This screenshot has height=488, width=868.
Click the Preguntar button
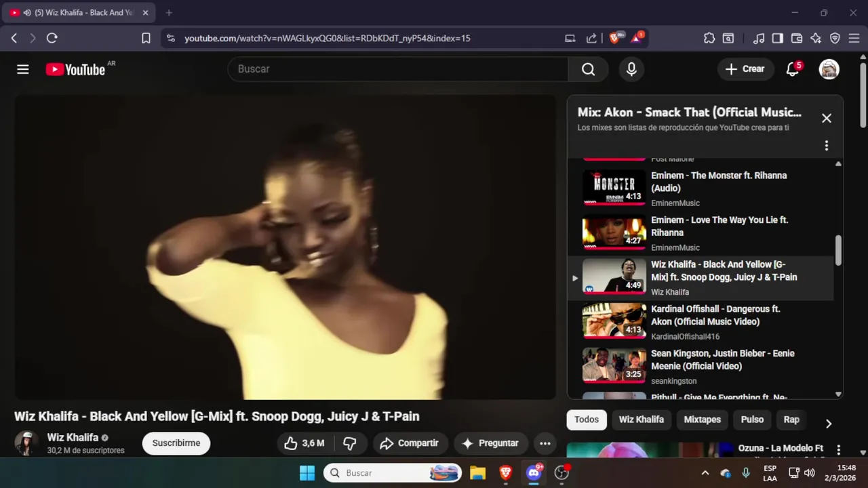tap(490, 443)
